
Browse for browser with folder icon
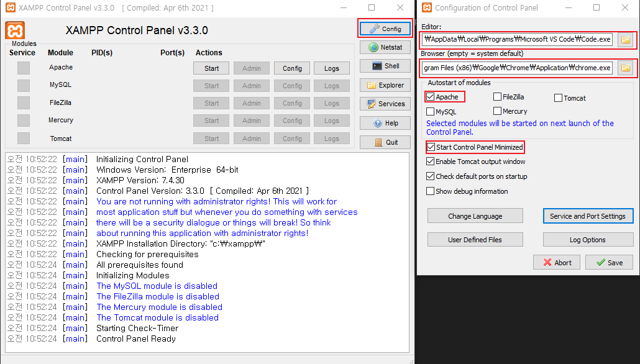(x=625, y=68)
